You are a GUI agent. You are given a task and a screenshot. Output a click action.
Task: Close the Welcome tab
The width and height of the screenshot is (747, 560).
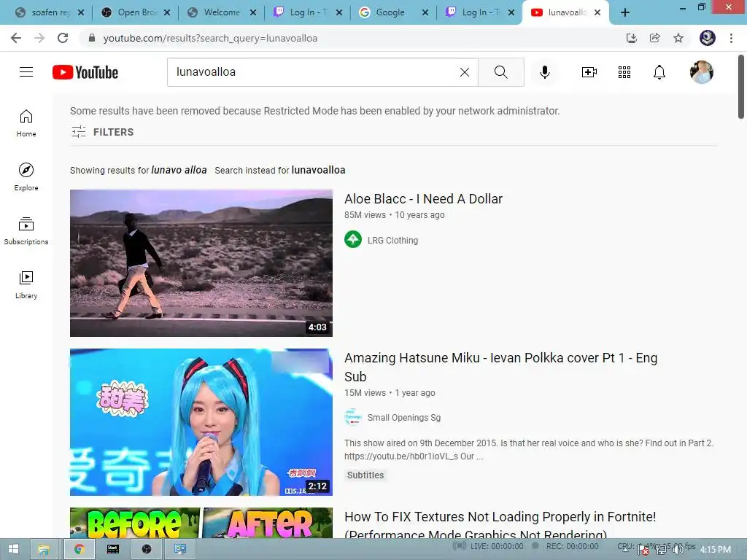253,12
